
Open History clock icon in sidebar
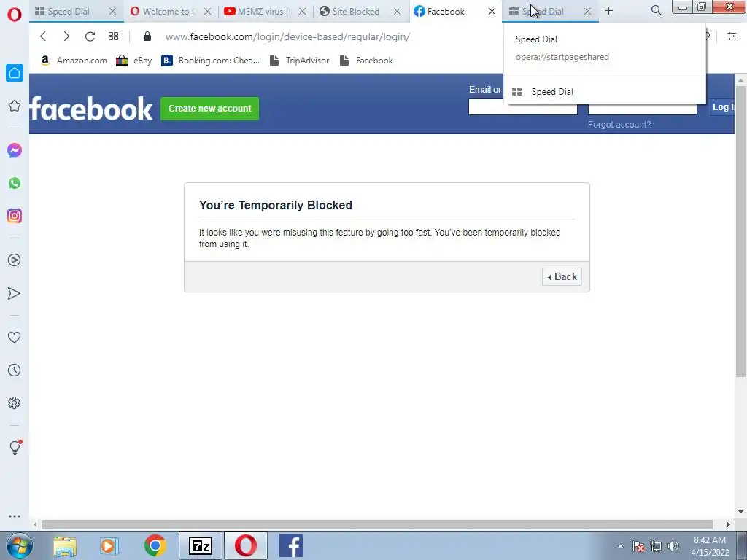pyautogui.click(x=15, y=370)
